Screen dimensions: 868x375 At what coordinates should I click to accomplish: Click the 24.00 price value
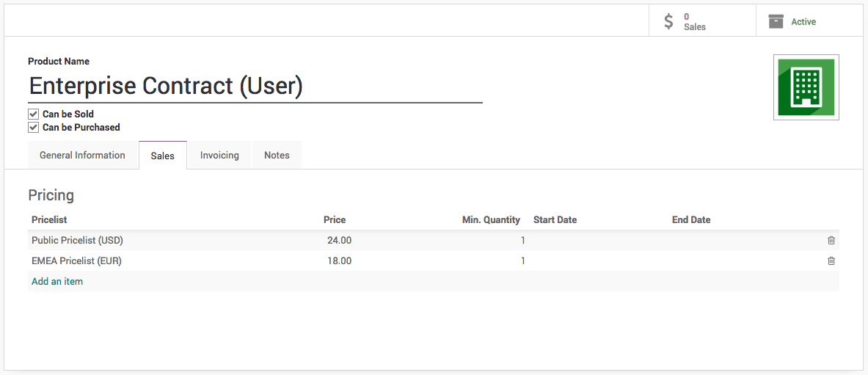pos(339,240)
